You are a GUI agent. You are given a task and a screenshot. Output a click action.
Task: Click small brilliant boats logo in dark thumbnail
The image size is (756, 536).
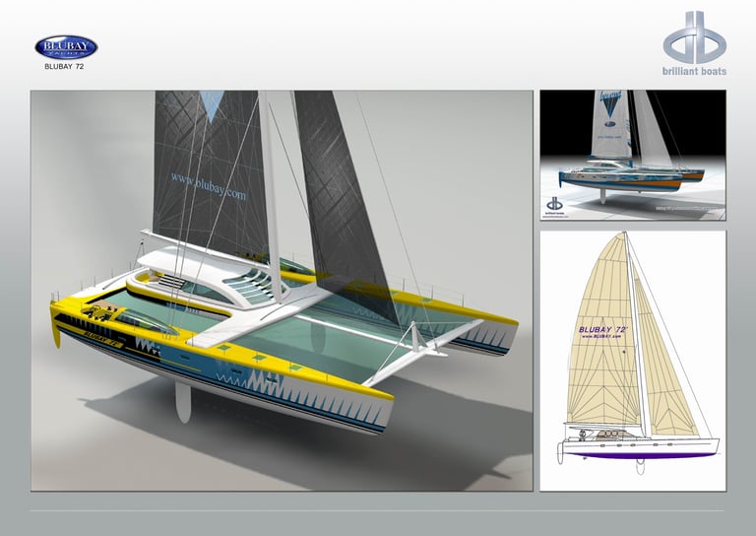(554, 206)
